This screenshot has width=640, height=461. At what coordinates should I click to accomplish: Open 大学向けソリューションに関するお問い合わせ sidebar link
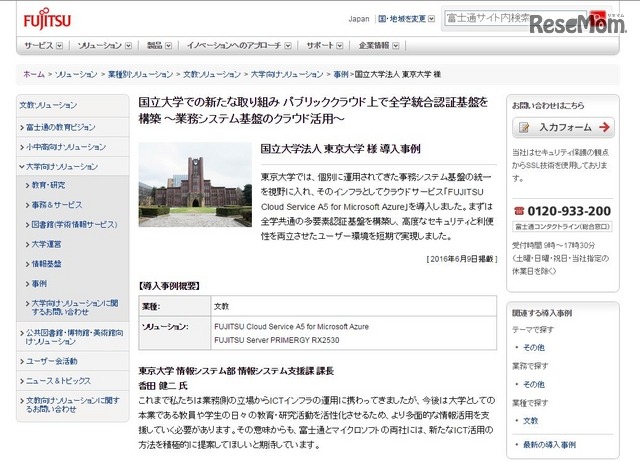coord(75,307)
